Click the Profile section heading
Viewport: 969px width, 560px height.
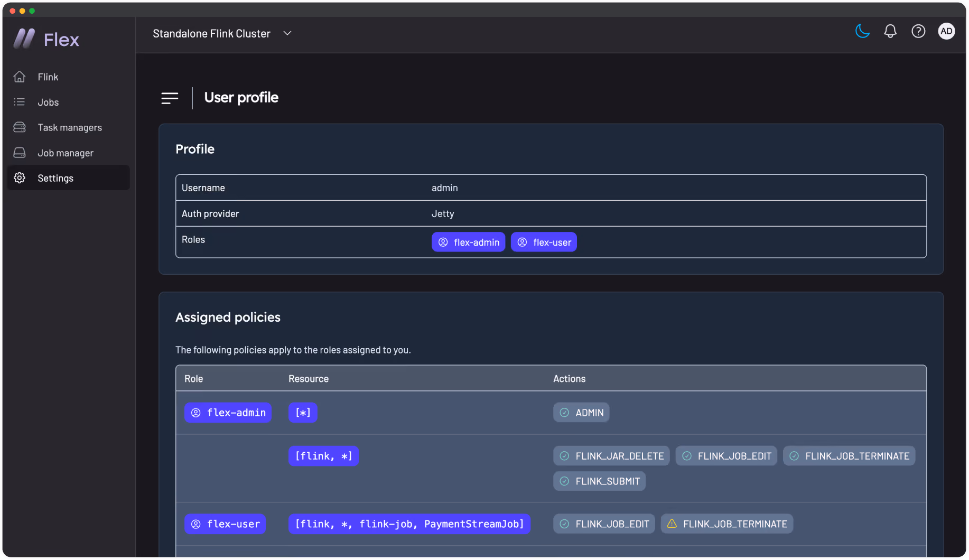[x=195, y=150]
